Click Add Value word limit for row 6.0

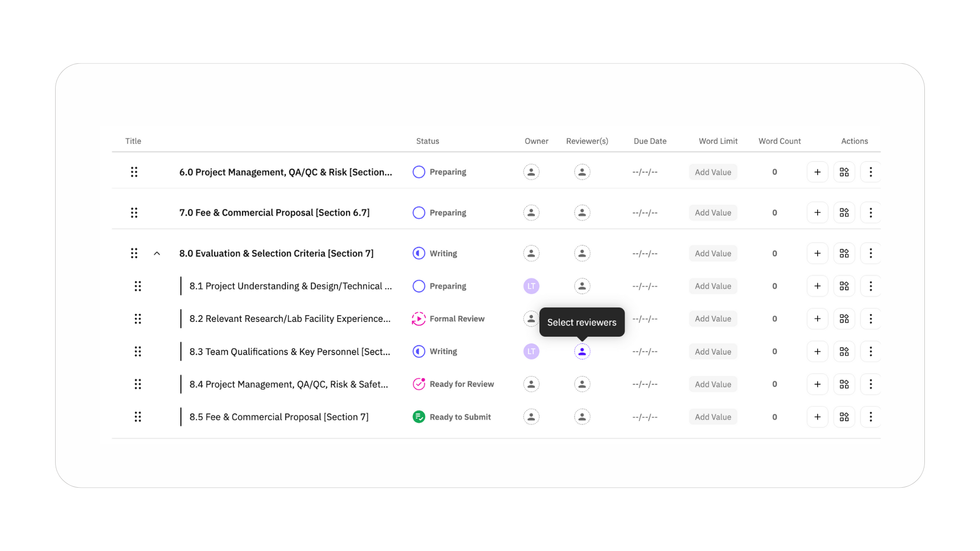coord(713,172)
